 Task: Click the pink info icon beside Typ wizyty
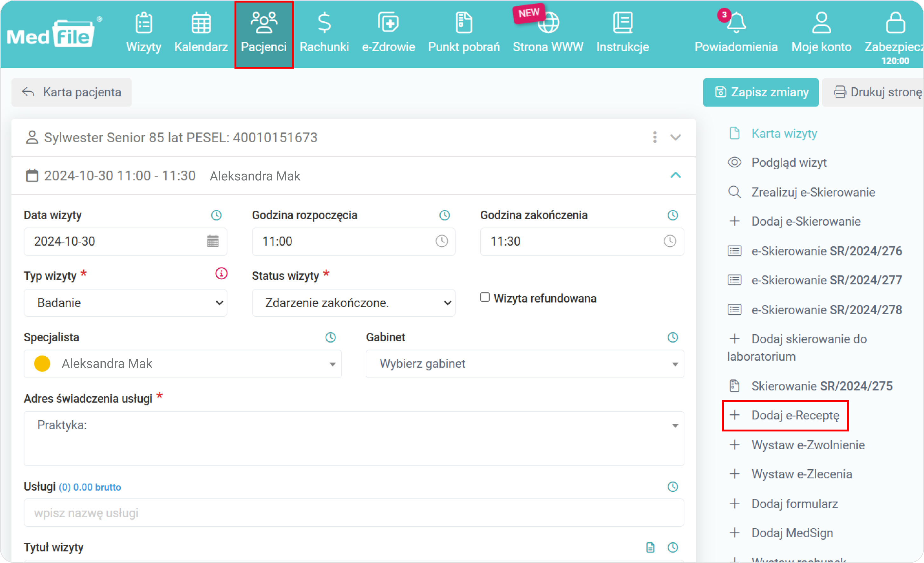221,274
